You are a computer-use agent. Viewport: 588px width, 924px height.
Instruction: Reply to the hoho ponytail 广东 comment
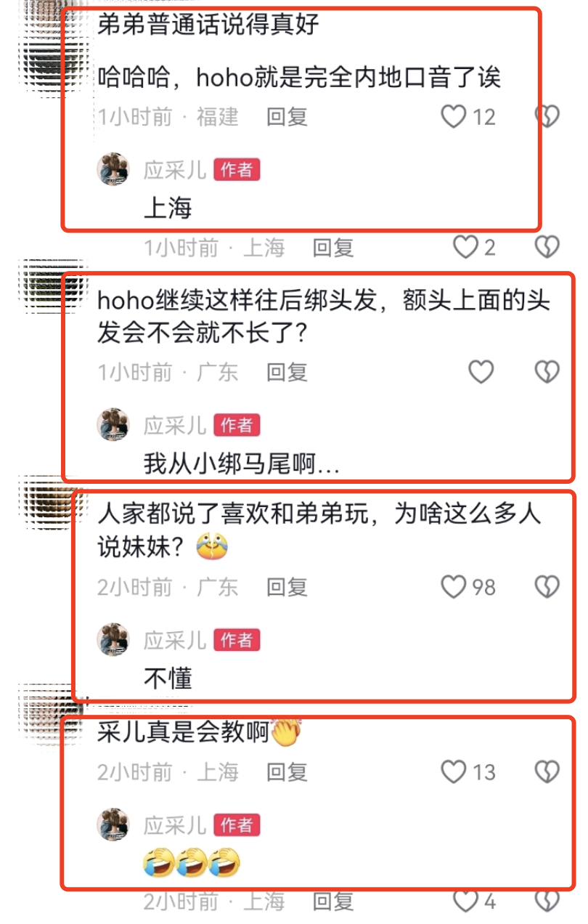[287, 372]
